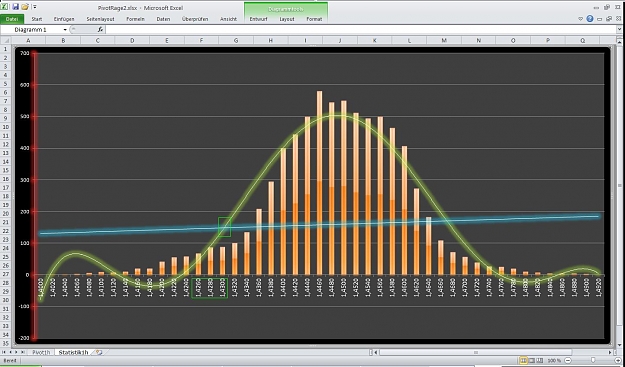Go to the last sheet with the navigation arrow
625x367 pixels.
point(23,352)
